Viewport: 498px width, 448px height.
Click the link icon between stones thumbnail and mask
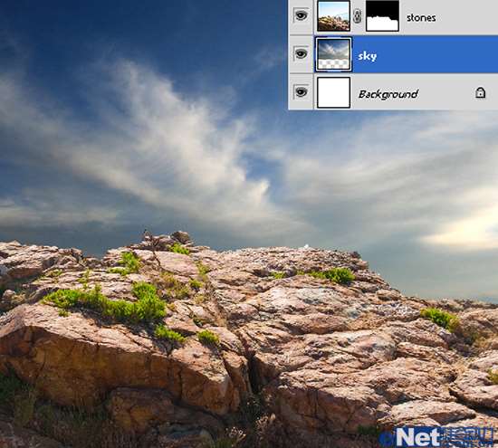coord(358,16)
